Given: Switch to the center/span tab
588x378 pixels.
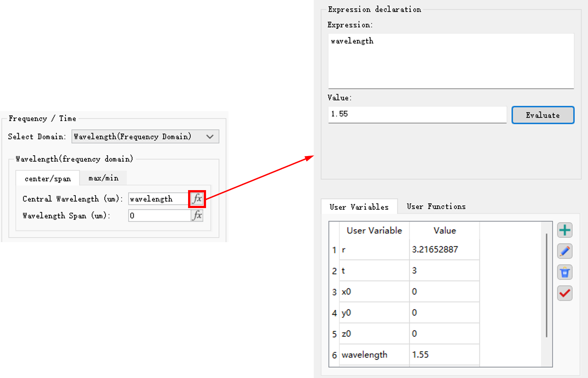Looking at the screenshot, I should click(x=48, y=178).
